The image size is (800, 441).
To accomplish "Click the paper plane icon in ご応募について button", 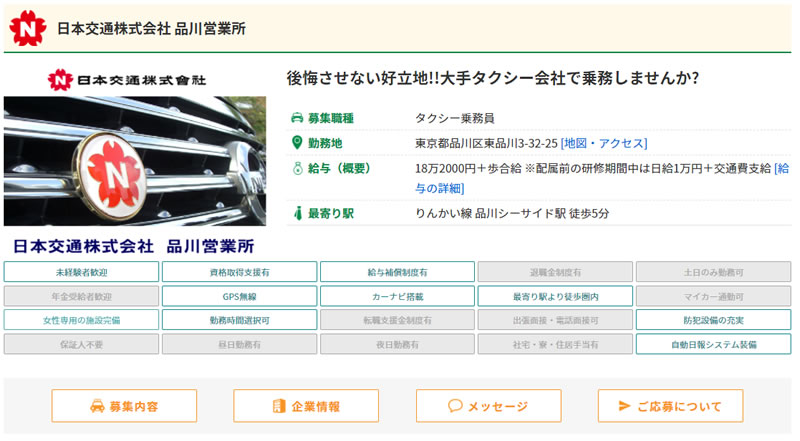I will point(624,406).
